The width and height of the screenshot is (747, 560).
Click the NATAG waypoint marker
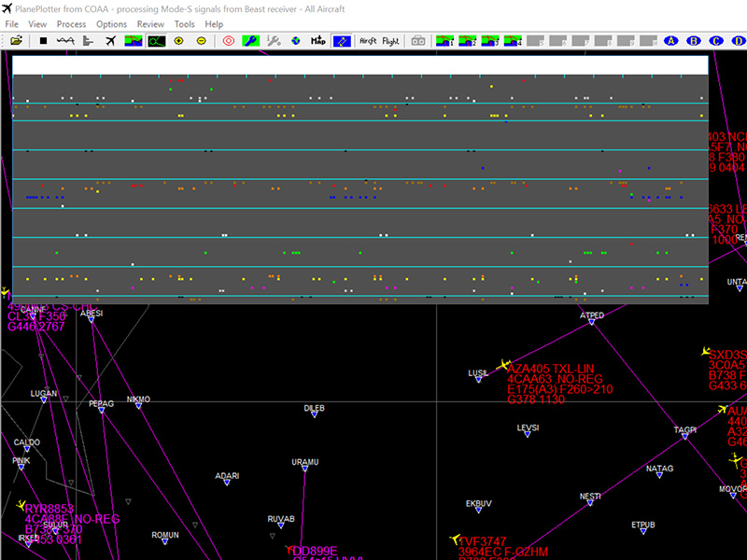(659, 475)
